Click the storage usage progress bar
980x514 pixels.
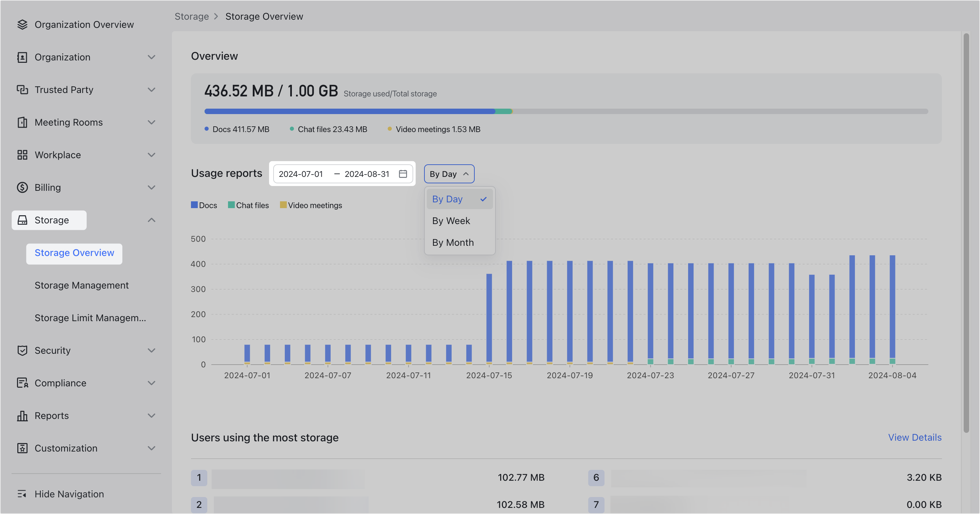tap(566, 111)
